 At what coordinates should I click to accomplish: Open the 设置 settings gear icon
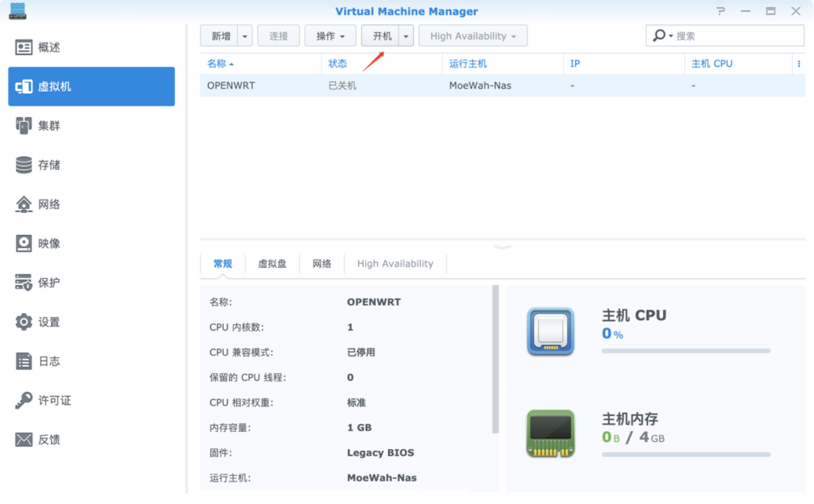point(24,322)
